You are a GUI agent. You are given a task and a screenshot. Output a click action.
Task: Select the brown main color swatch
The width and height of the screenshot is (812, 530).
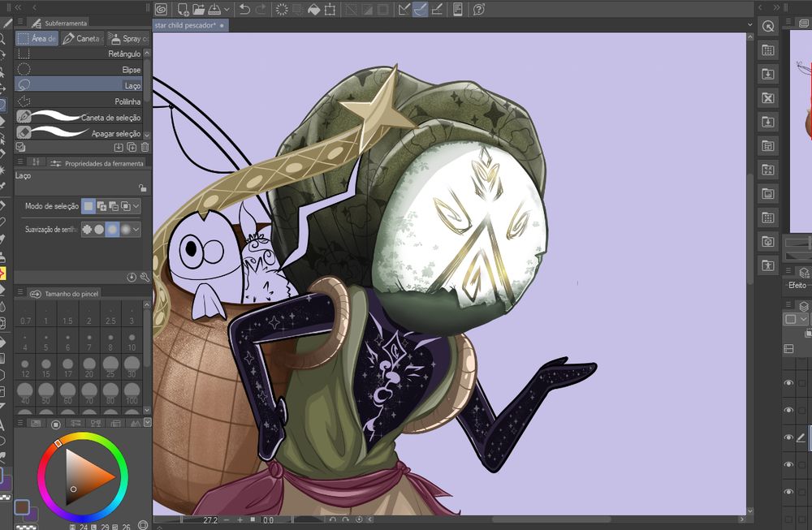click(22, 506)
